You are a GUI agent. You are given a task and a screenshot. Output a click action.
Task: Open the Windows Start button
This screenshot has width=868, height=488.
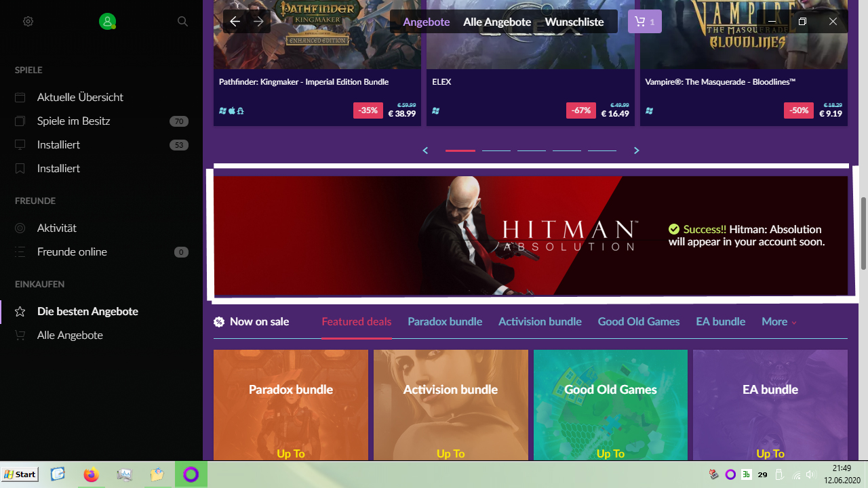click(x=20, y=474)
